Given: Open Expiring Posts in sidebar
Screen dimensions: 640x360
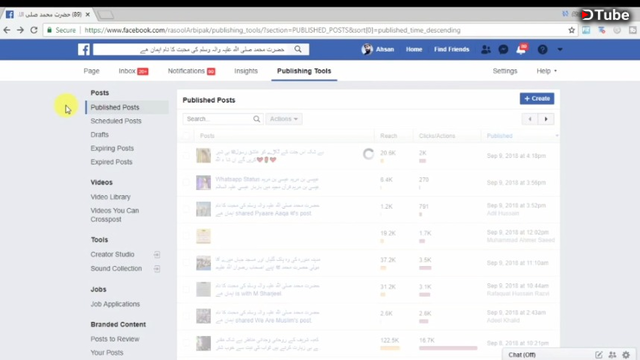Looking at the screenshot, I should click(112, 149).
